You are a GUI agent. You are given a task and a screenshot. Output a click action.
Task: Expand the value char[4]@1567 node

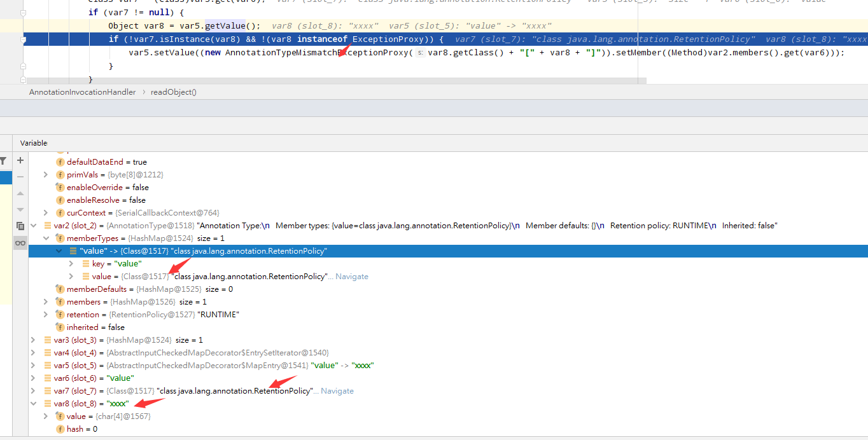pyautogui.click(x=45, y=416)
